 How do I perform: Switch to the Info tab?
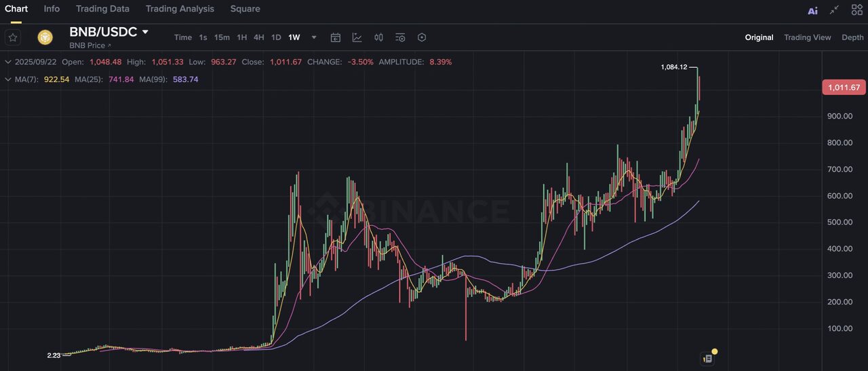52,9
